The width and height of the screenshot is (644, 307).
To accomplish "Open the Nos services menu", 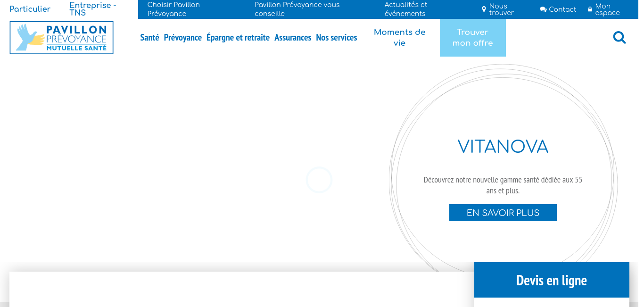I will coord(337,38).
